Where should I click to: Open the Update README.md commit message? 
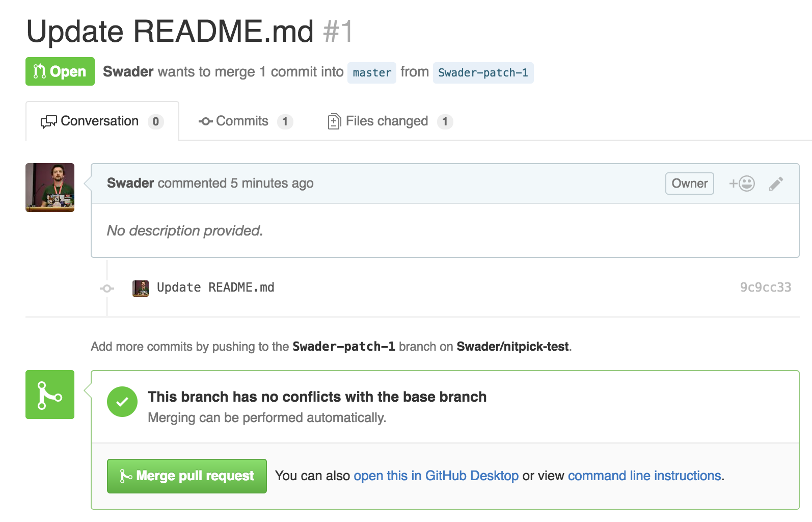pyautogui.click(x=215, y=288)
